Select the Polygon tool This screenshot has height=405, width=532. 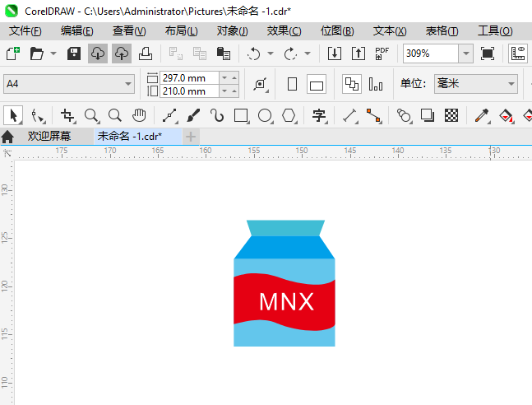pos(289,116)
